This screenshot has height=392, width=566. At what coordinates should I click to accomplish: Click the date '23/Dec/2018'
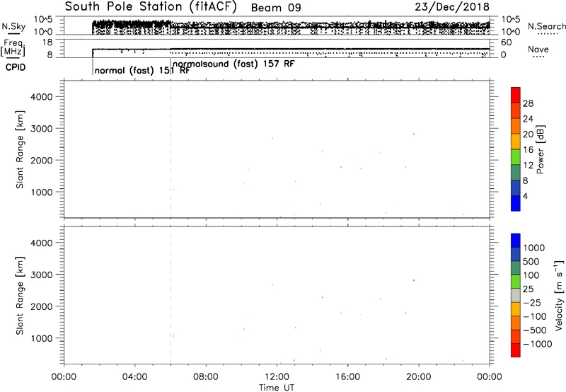[x=452, y=6]
